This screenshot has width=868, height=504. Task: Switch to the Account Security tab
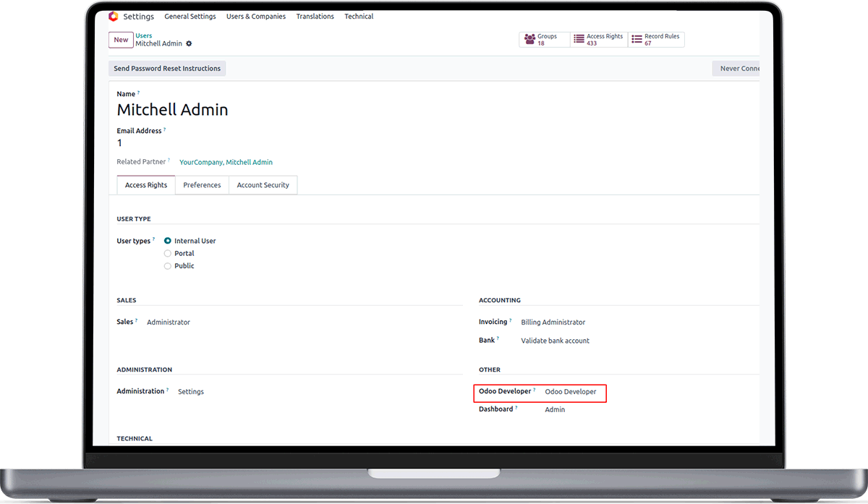(263, 185)
